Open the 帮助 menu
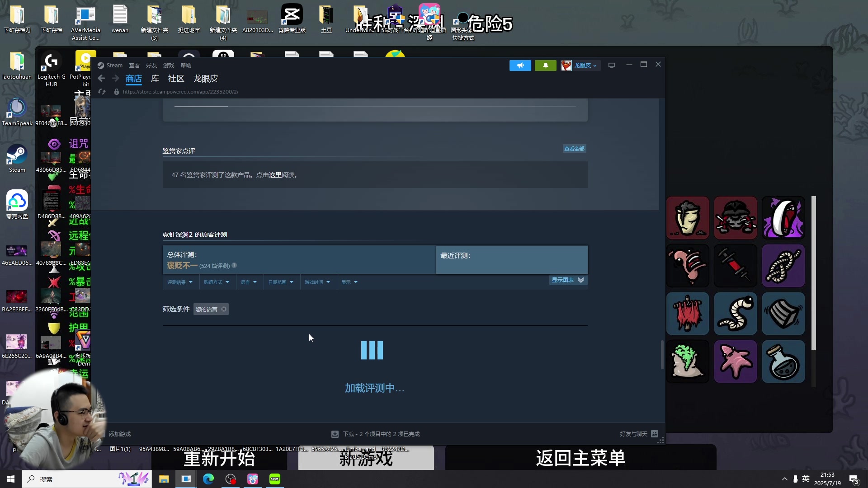This screenshot has height=488, width=868. click(186, 65)
